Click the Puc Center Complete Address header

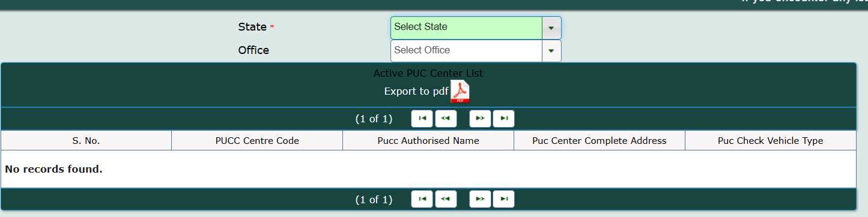(x=599, y=141)
